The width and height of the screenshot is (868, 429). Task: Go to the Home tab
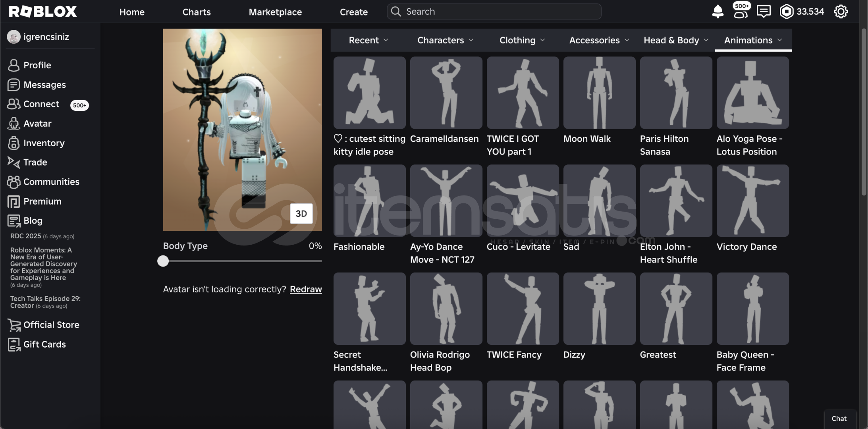pos(132,12)
